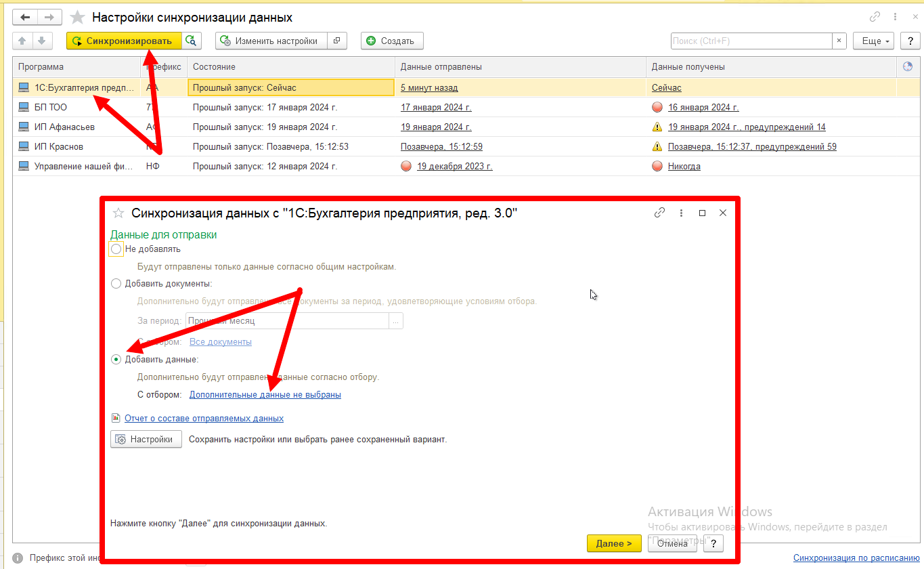Clear the search field with the x button
The image size is (924, 569).
click(x=839, y=41)
